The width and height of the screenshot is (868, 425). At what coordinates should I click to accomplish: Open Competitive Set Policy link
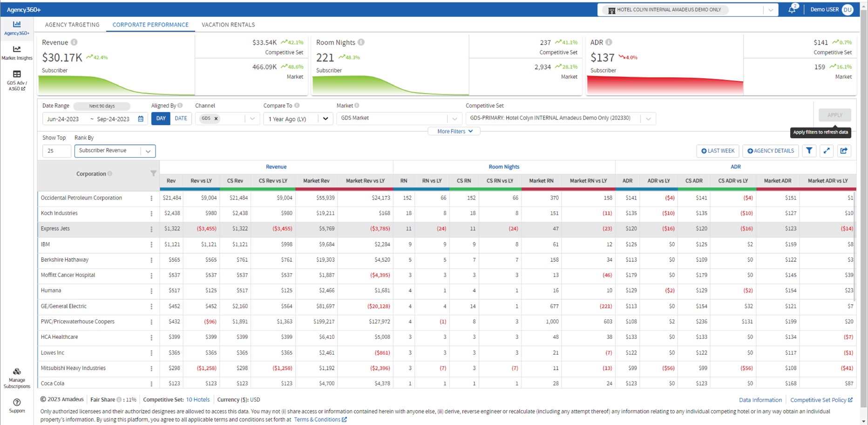point(821,400)
